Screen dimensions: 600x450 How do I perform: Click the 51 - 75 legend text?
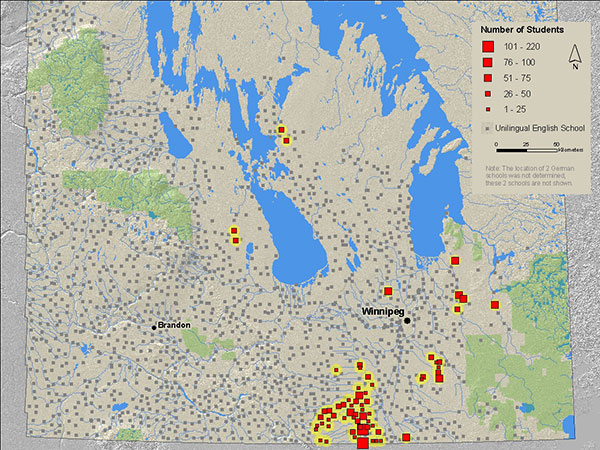coord(517,78)
